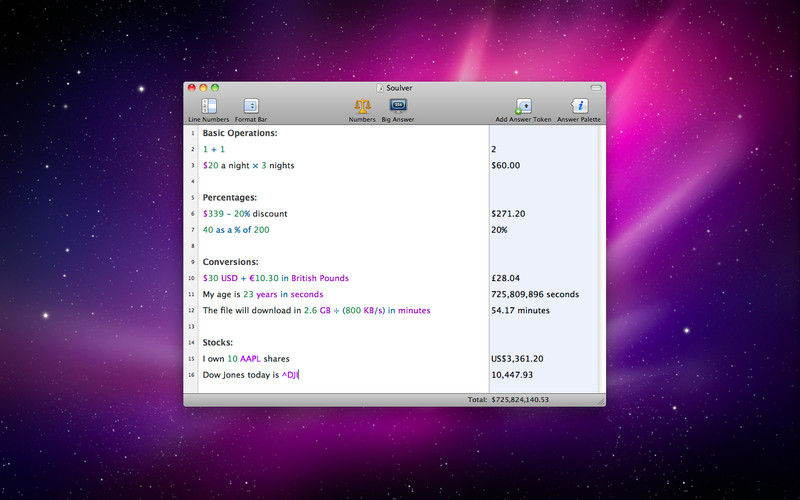
Task: Select the answer "£28.04"
Action: 506,278
